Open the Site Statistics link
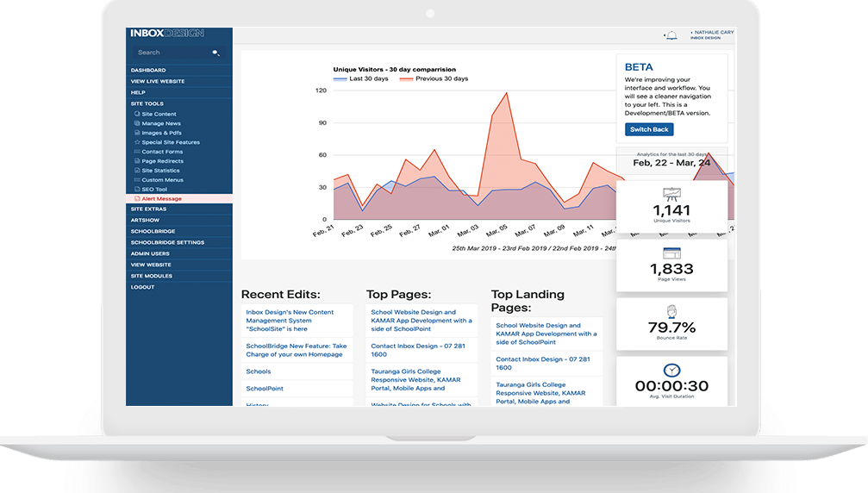Screen dimensions: 868x493 tap(160, 171)
